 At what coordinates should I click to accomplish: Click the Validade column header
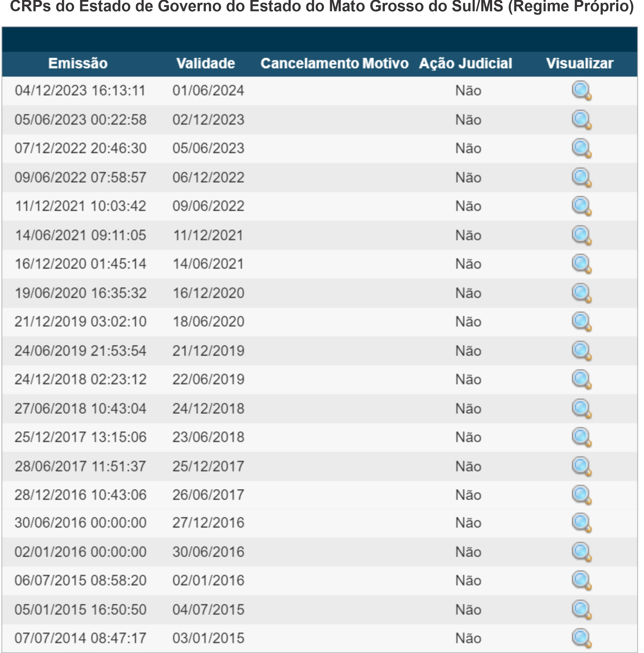(x=206, y=63)
